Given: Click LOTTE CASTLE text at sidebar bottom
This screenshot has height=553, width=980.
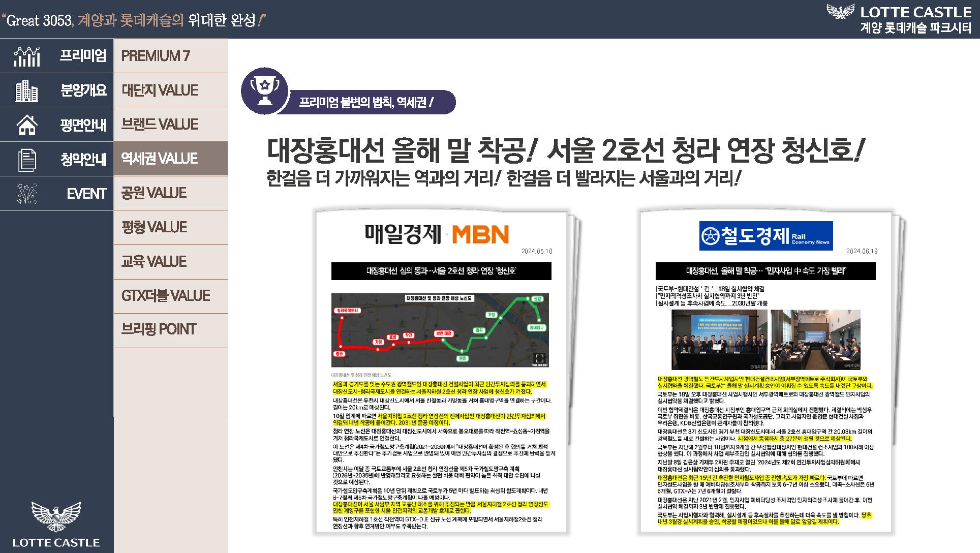Looking at the screenshot, I should [x=56, y=542].
